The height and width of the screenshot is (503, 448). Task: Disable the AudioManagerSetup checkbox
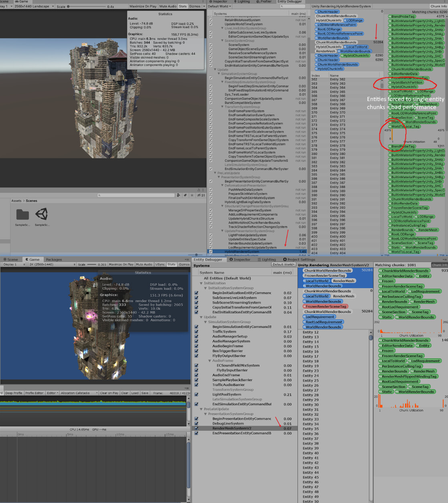197,337
